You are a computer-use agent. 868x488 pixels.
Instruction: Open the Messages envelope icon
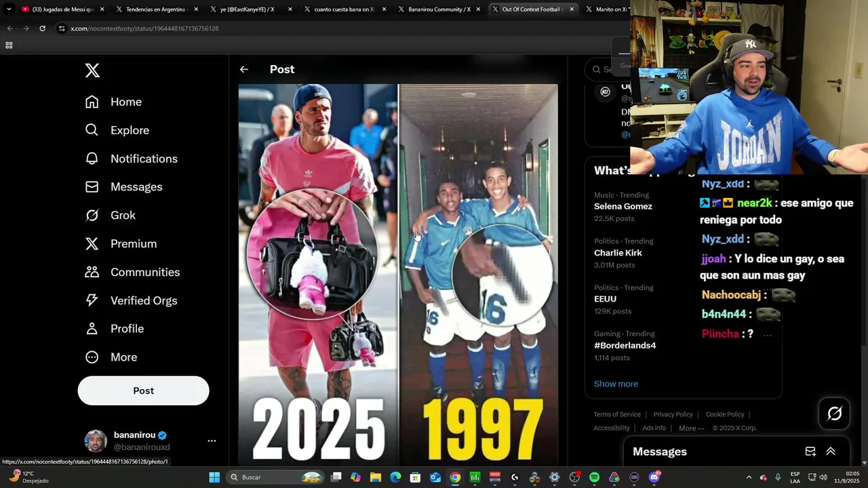[x=92, y=186]
